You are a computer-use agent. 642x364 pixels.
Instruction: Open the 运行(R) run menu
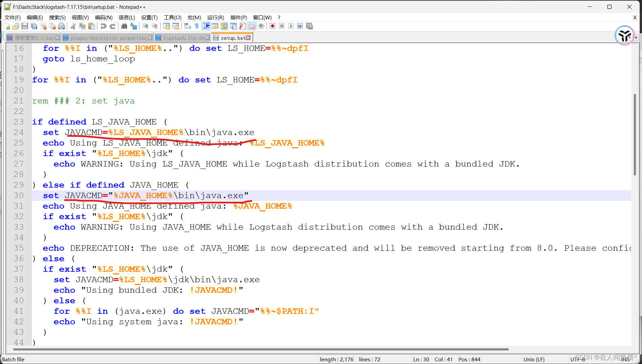(216, 17)
